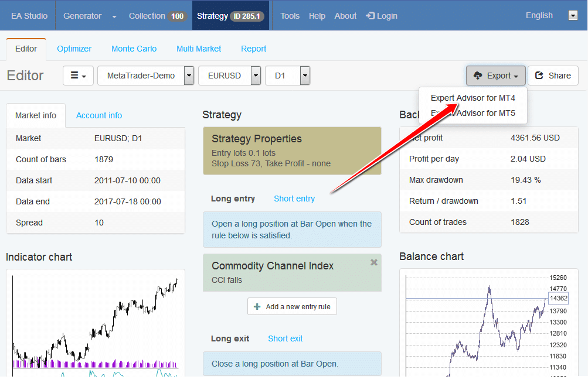
Task: Open the Monte Carlo tab
Action: click(x=134, y=49)
